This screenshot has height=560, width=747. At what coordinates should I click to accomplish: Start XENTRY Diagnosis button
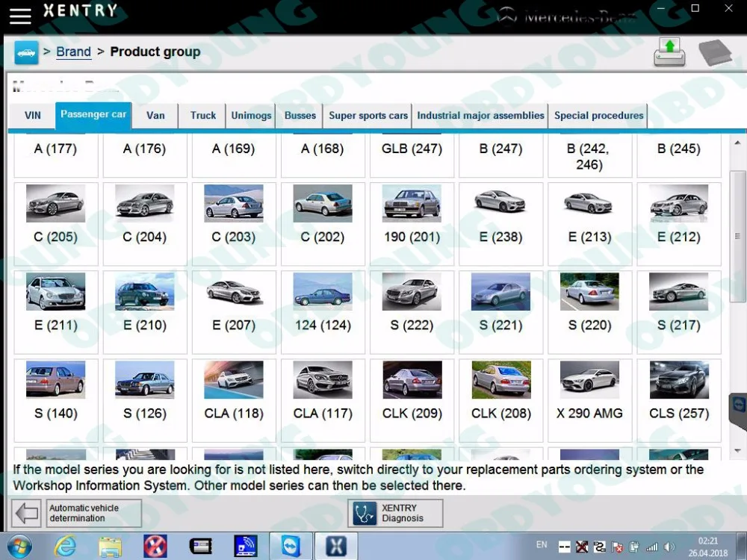pos(395,513)
